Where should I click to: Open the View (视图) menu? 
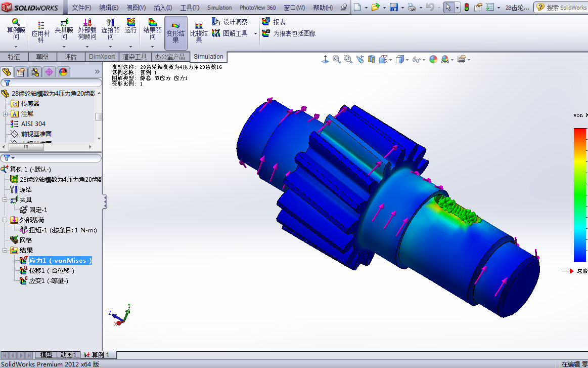[x=136, y=8]
